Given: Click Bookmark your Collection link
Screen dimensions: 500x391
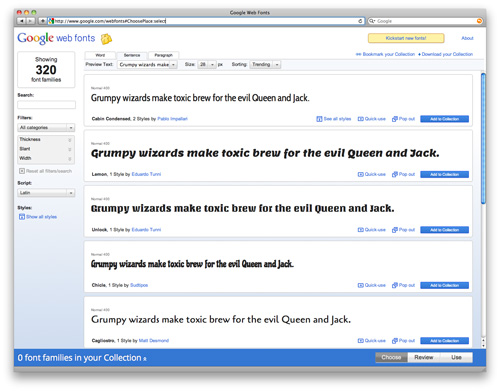Looking at the screenshot, I should [385, 54].
